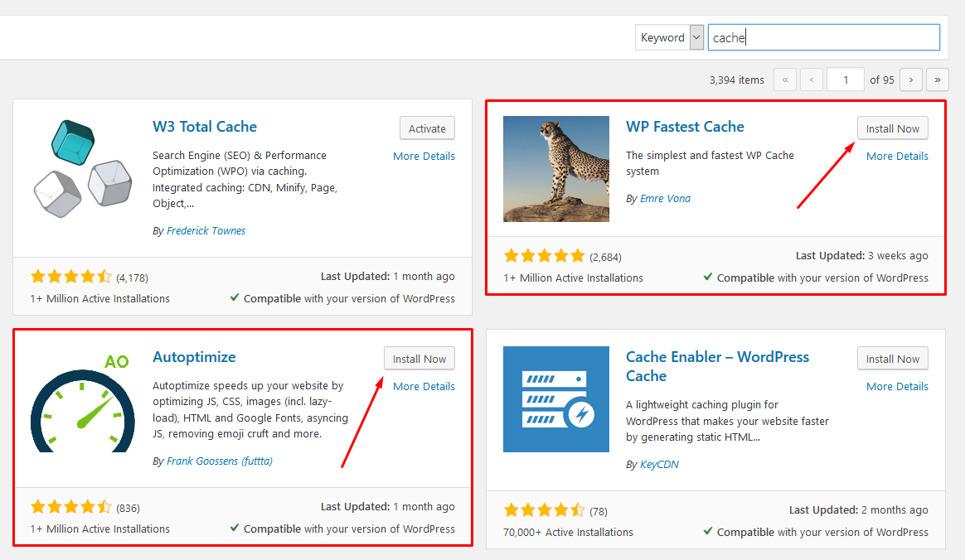Click the WP Fastest Cache cheetah thumbnail
Image resolution: width=965 pixels, height=560 pixels.
tap(556, 169)
